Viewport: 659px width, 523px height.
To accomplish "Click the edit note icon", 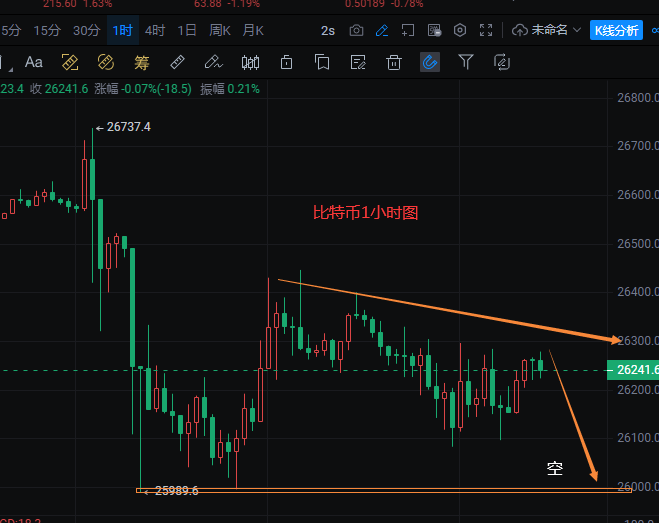I will pos(358,62).
